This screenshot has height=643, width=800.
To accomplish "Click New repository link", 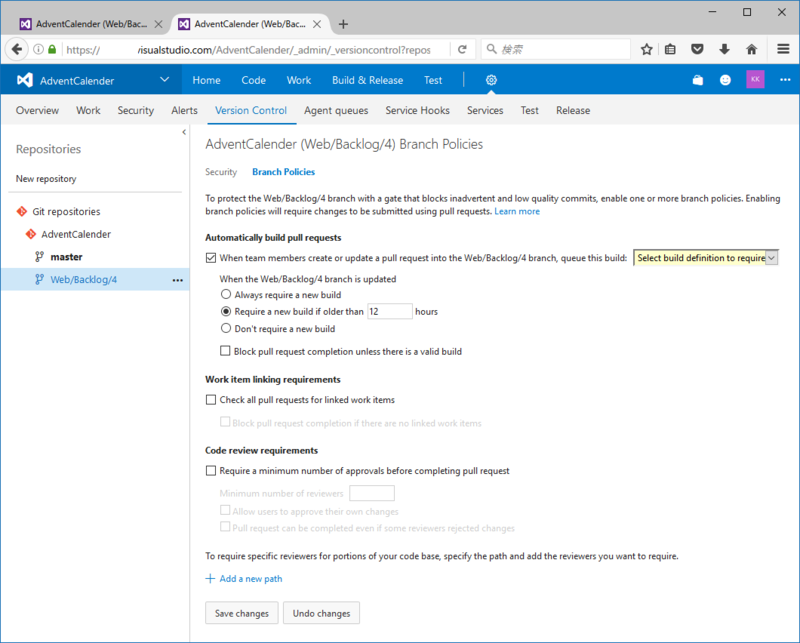I will tap(46, 179).
